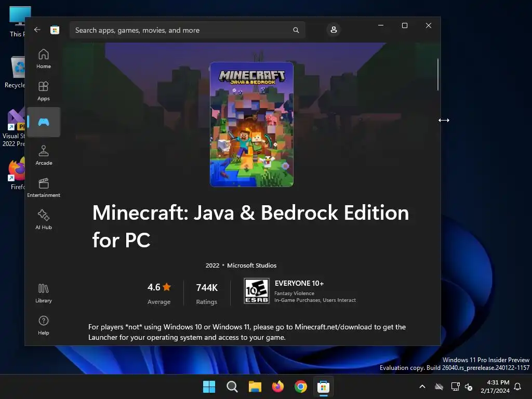Go to the Entertainment section

tap(44, 188)
